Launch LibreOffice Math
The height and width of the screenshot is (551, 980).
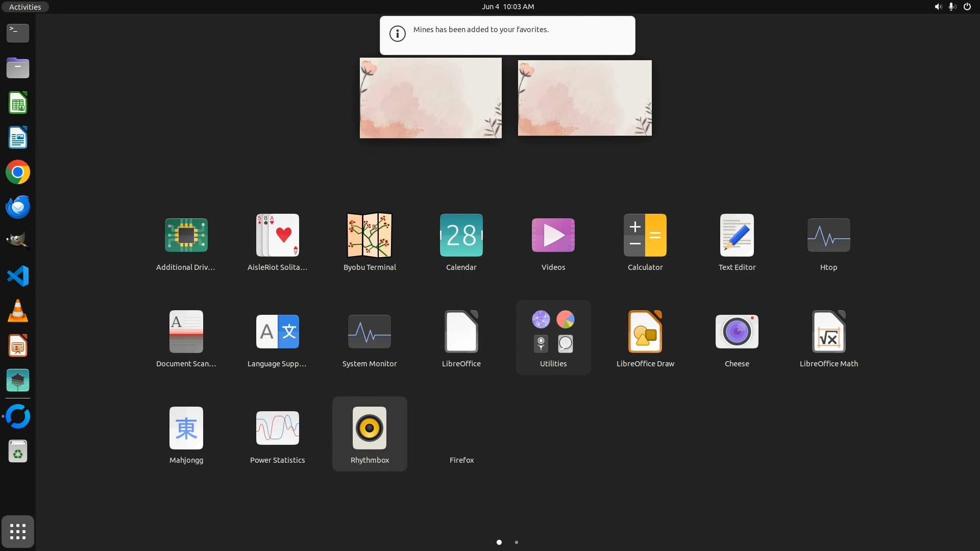point(828,332)
